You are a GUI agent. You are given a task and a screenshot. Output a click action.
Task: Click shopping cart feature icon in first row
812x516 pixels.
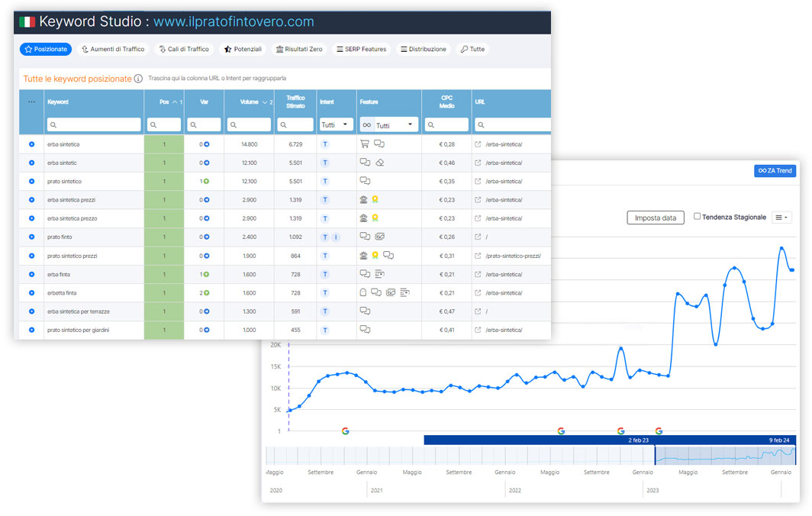365,144
